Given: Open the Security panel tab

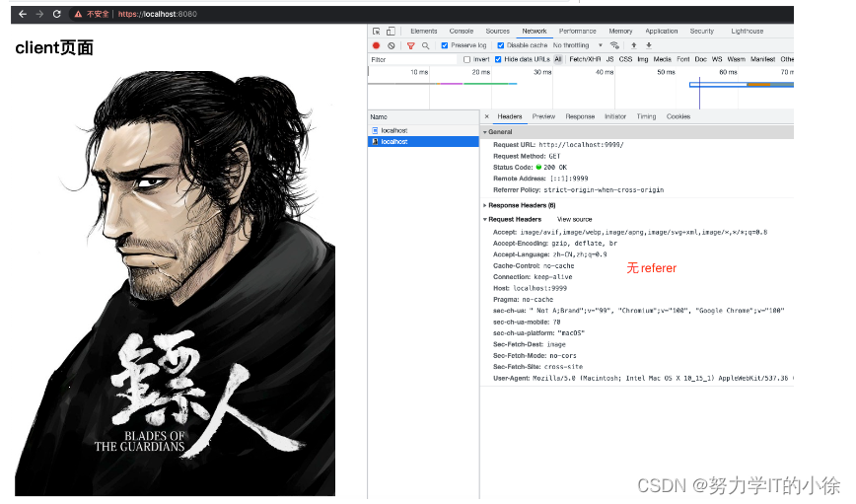Looking at the screenshot, I should coord(701,32).
